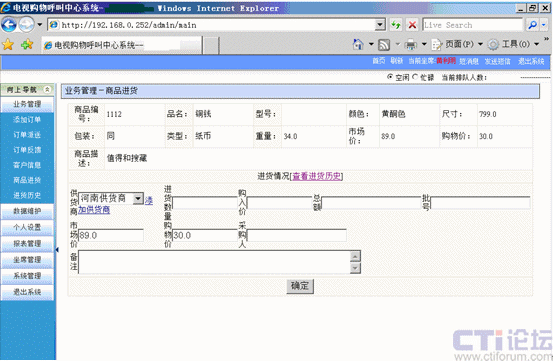Click the Refresh page icon
The width and height of the screenshot is (553, 361).
(x=396, y=25)
